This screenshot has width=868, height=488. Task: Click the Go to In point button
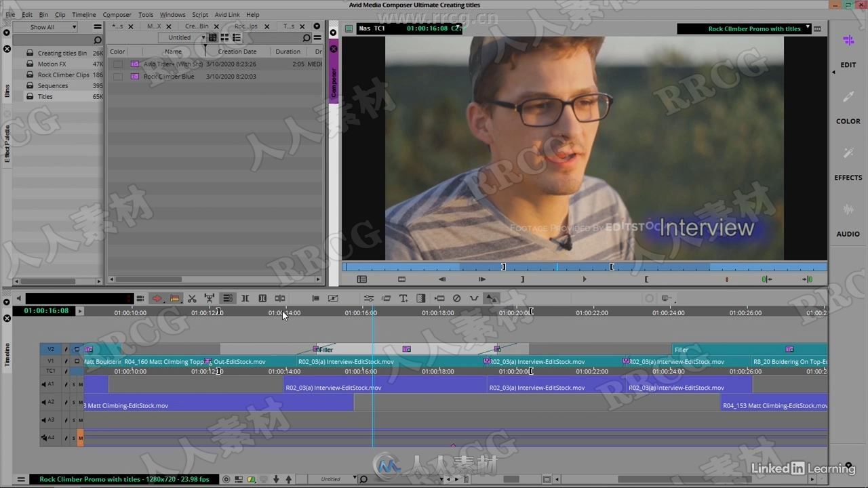766,279
